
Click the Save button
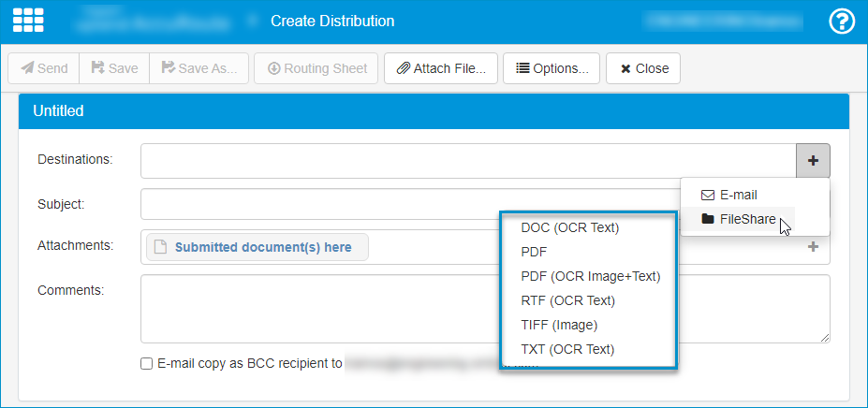pos(114,68)
